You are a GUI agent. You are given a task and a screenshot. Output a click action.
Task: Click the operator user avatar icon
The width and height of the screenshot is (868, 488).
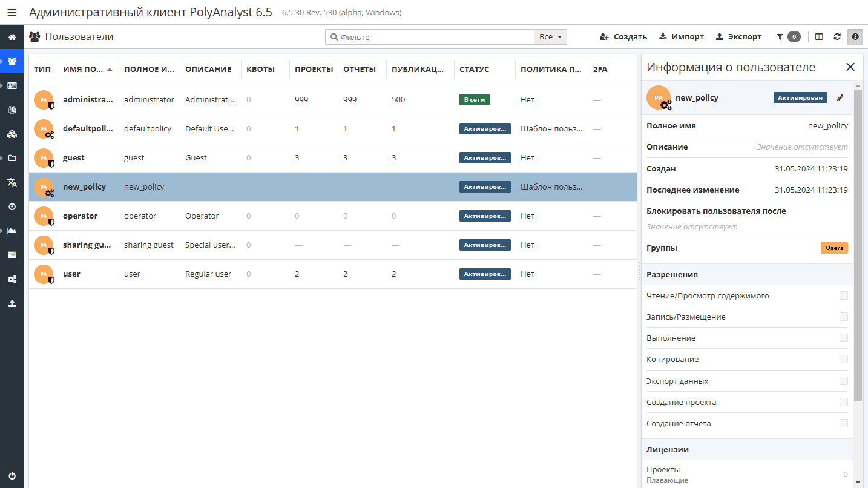[44, 216]
